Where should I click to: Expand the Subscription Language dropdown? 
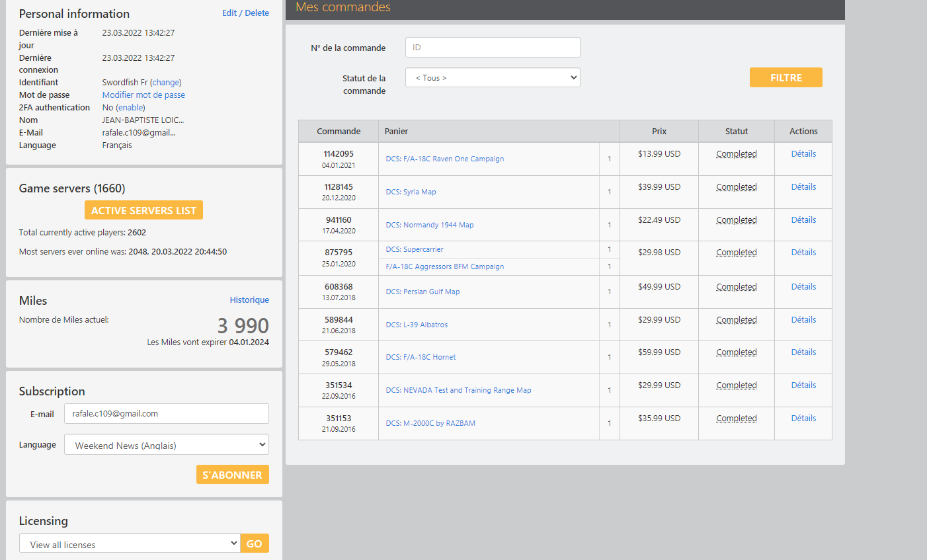[x=167, y=445]
